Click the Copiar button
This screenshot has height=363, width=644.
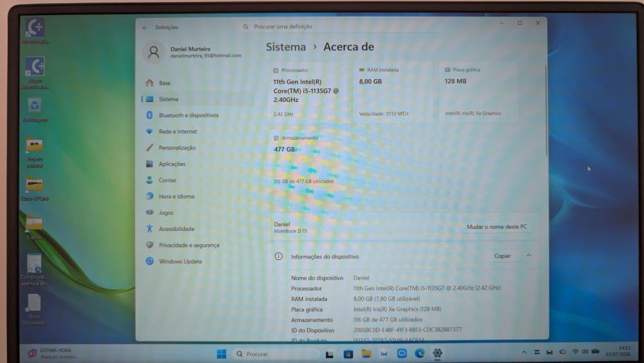click(x=502, y=256)
